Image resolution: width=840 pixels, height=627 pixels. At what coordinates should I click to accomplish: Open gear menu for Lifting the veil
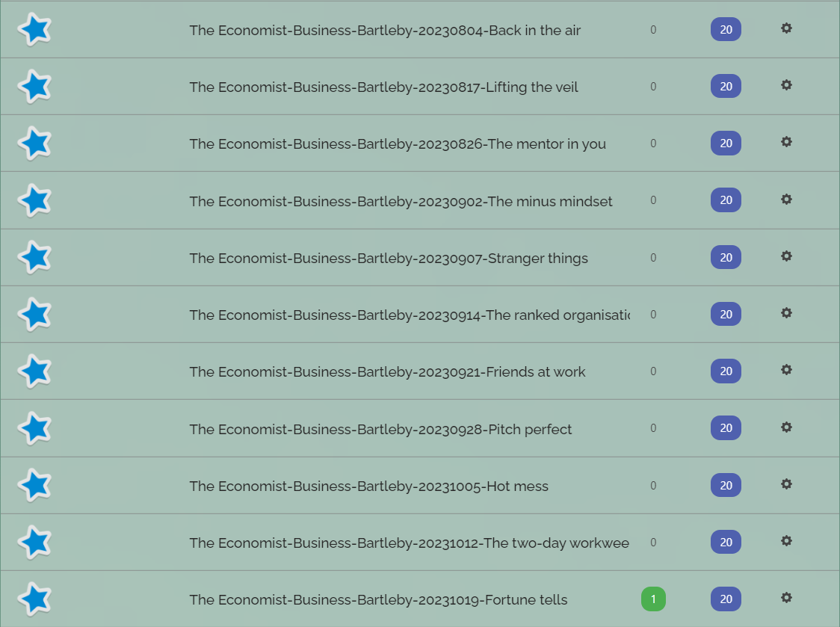[x=786, y=84]
